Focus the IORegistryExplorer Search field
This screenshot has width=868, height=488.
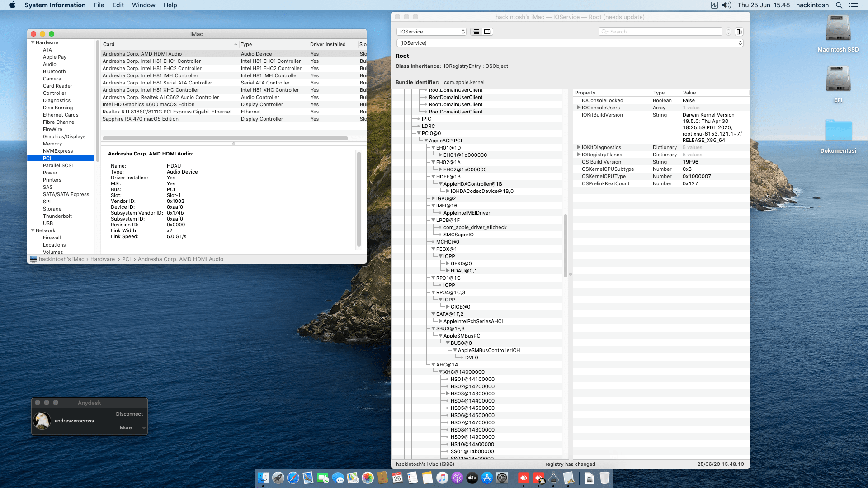point(660,32)
